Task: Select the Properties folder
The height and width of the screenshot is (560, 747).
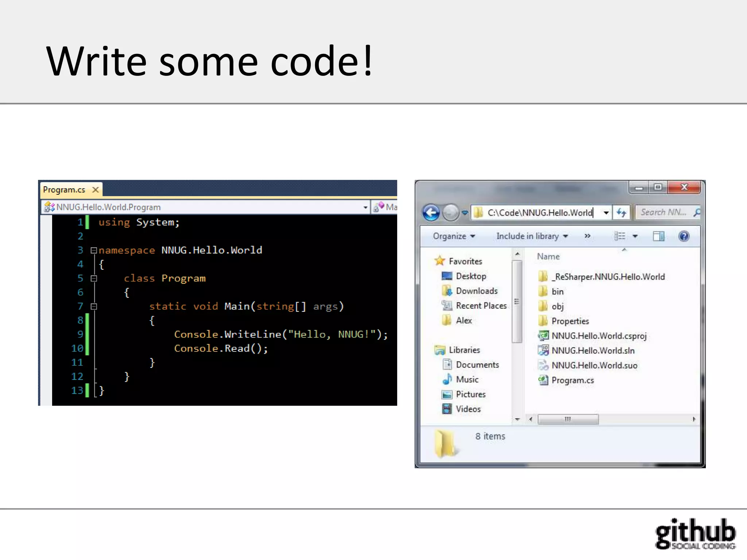Action: tap(570, 321)
